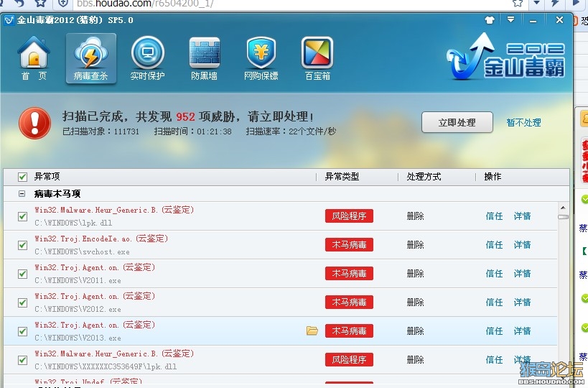Click 详情 for V2012.exe row

click(523, 302)
